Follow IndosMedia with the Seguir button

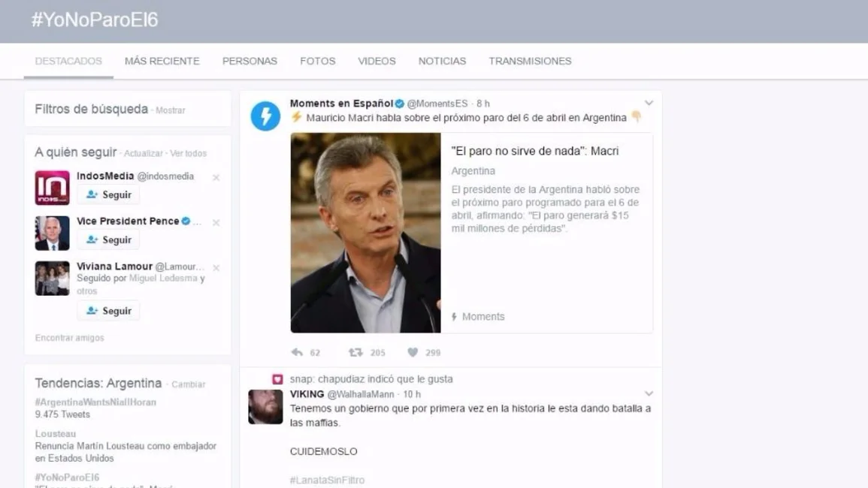click(x=108, y=194)
